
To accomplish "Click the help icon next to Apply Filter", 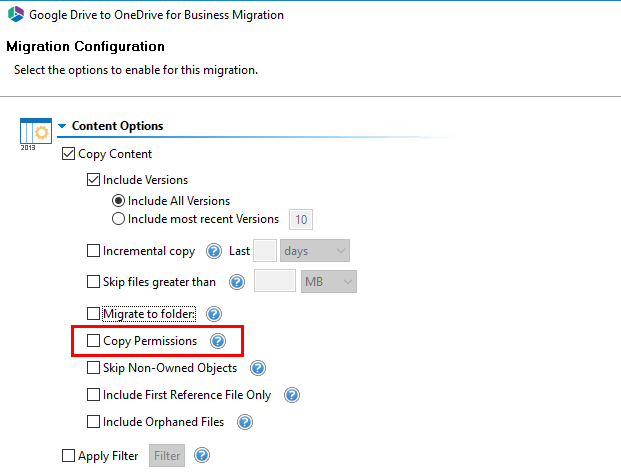I will point(202,456).
